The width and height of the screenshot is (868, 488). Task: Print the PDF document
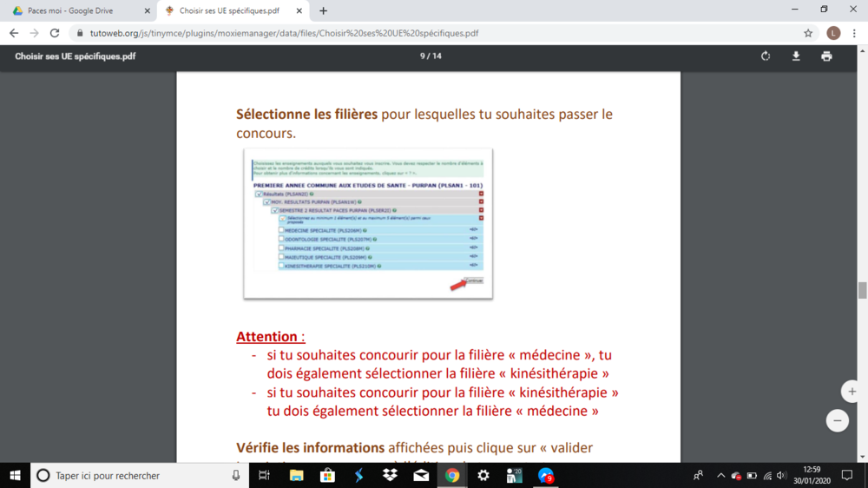826,56
